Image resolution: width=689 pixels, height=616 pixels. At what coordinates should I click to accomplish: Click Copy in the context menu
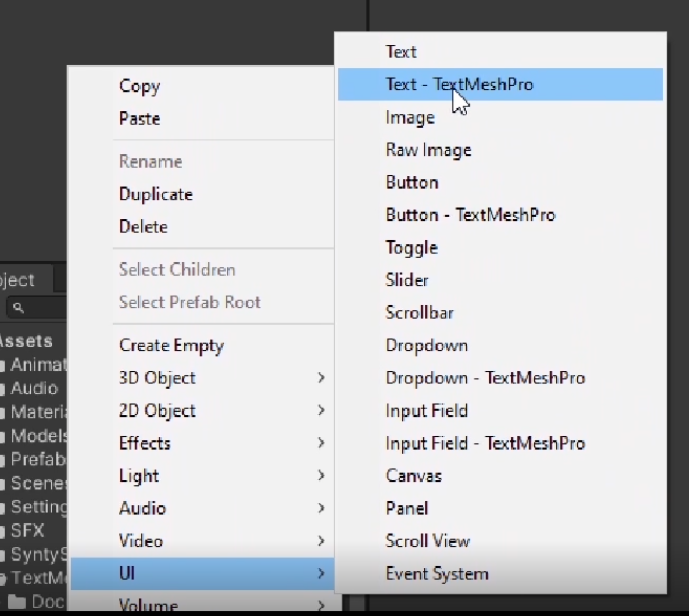pyautogui.click(x=139, y=86)
